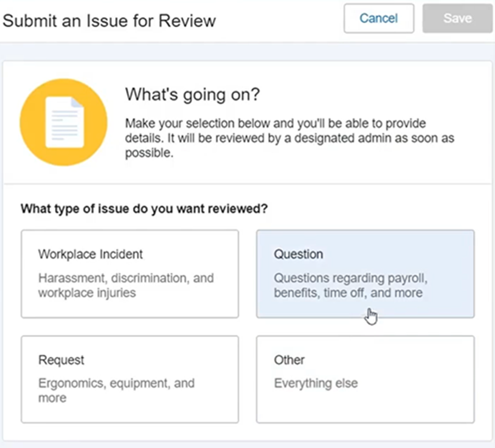The image size is (495, 448).
Task: Choose the Question issue type card
Action: pyautogui.click(x=365, y=274)
